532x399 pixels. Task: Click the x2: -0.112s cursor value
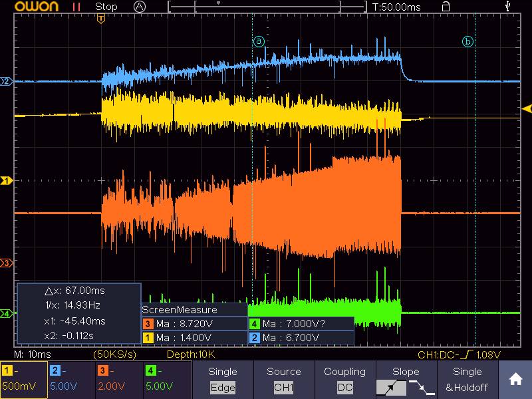point(69,336)
